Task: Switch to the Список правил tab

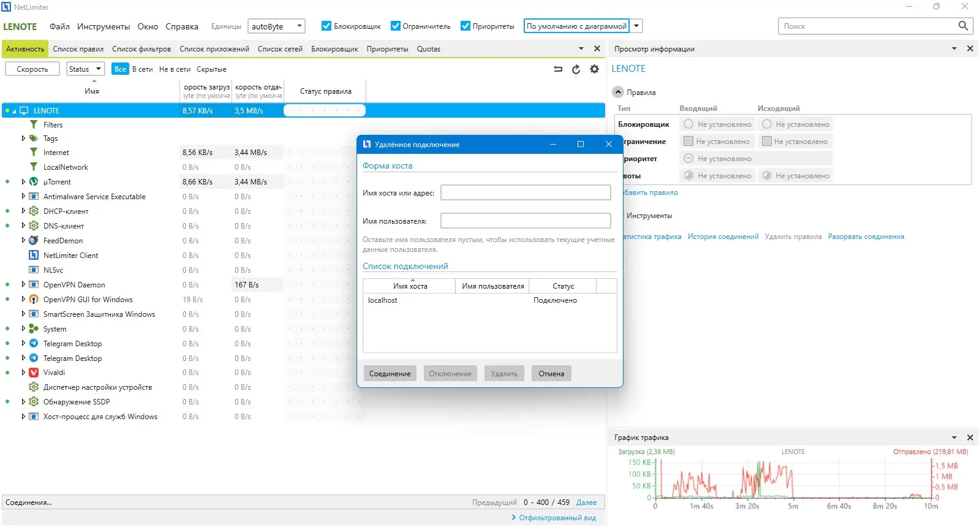Action: click(x=78, y=49)
